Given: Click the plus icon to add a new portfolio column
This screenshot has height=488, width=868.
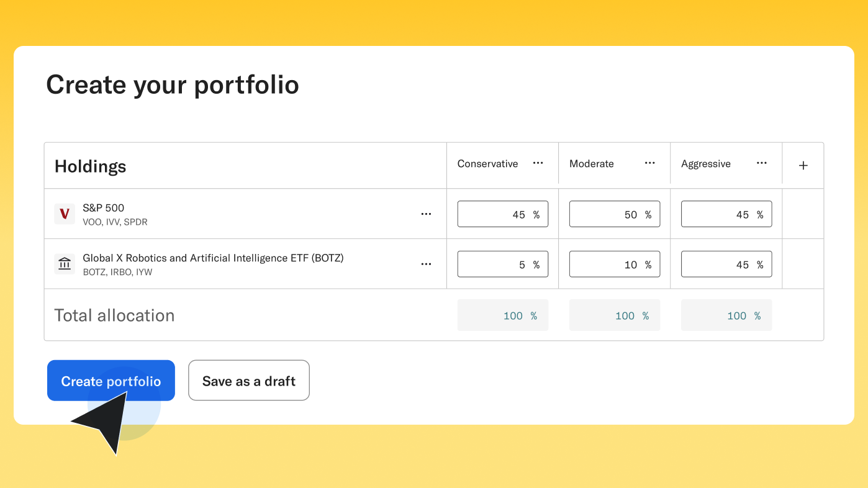Looking at the screenshot, I should click(803, 165).
